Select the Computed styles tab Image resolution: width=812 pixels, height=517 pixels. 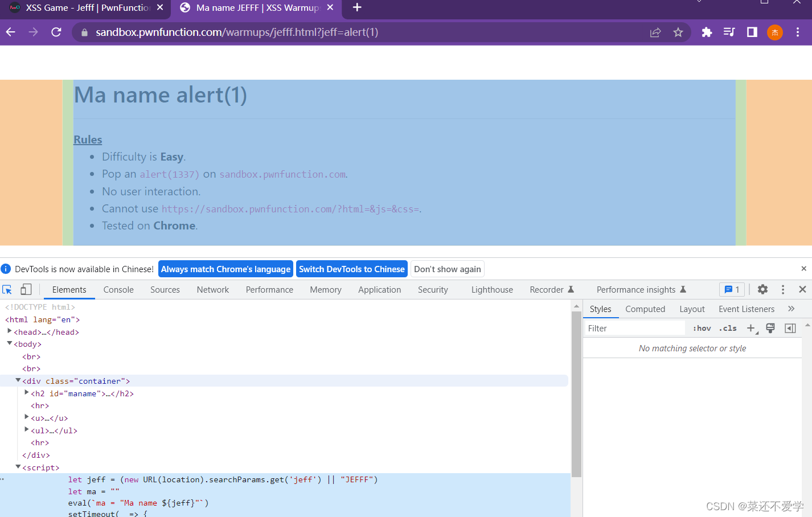click(x=645, y=309)
